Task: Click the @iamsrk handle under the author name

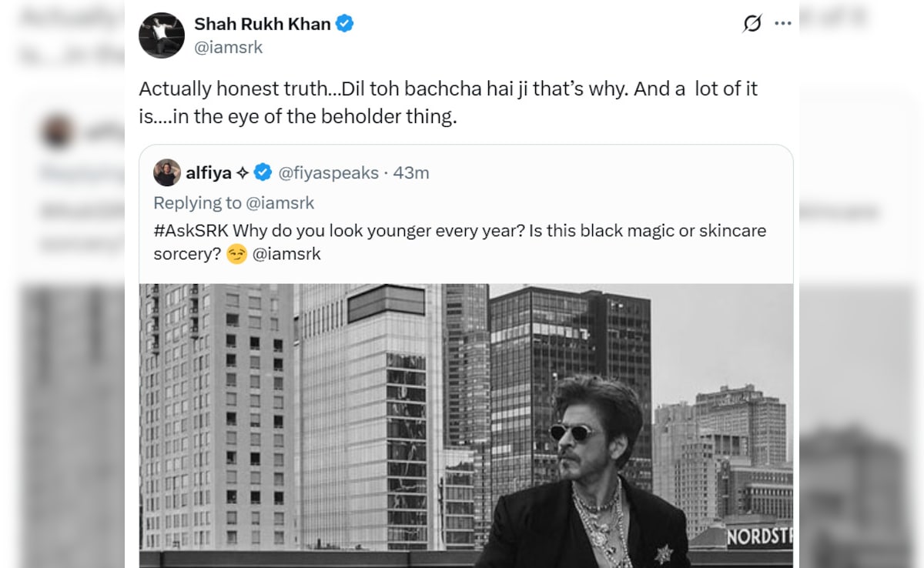Action: pyautogui.click(x=228, y=48)
